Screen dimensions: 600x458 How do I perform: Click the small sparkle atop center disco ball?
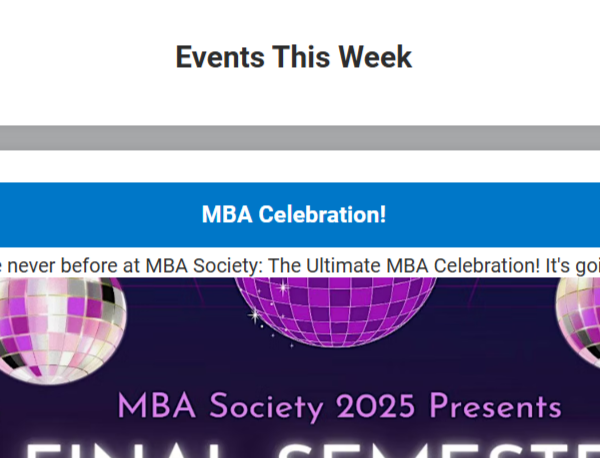[283, 288]
